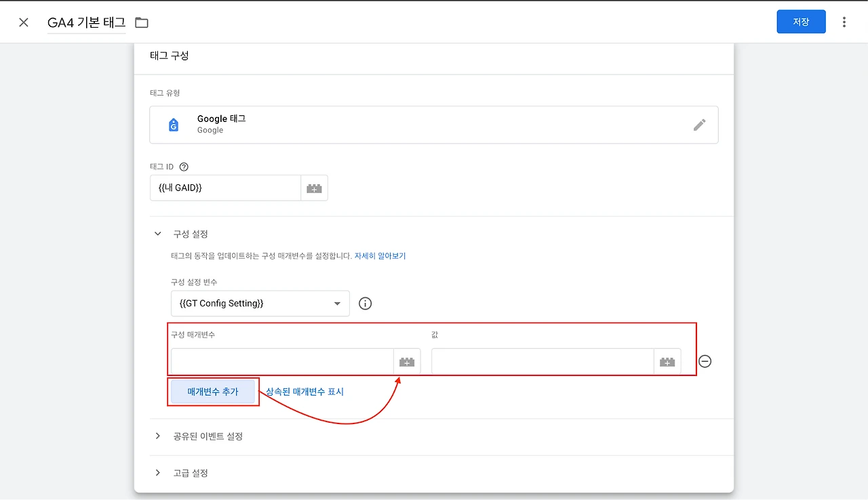Open help icon next to 태그 ID
868x500 pixels.
click(184, 167)
